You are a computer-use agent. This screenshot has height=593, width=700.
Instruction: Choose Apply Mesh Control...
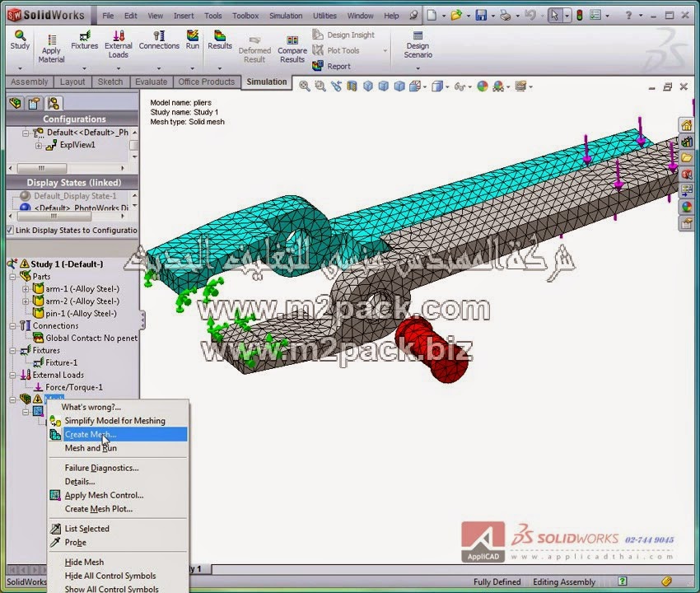pyautogui.click(x=118, y=495)
